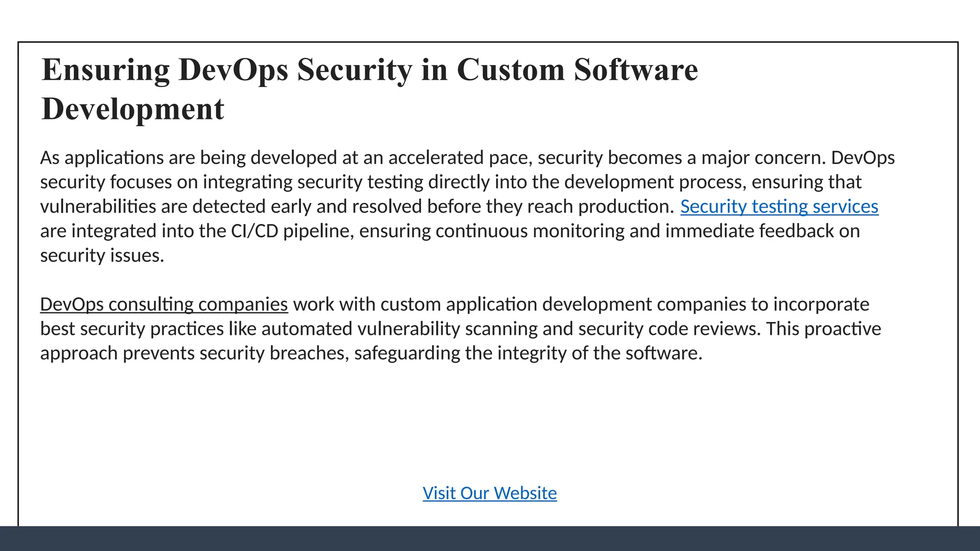
Task: Click the Visit Our Website link
Action: (490, 493)
